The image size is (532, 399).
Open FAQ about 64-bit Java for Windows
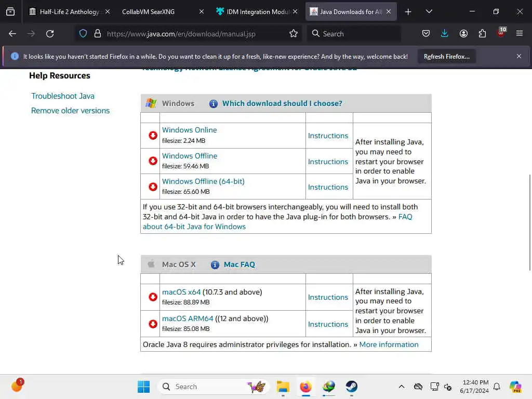[x=194, y=227]
